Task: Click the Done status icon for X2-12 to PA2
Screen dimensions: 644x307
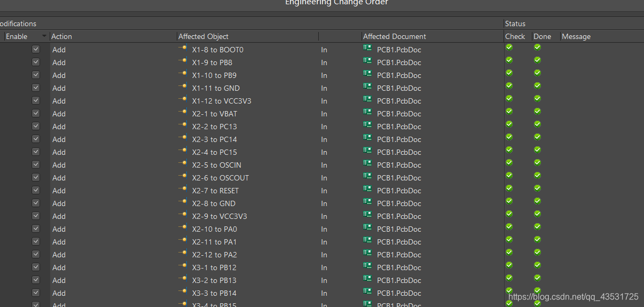Action: point(537,252)
